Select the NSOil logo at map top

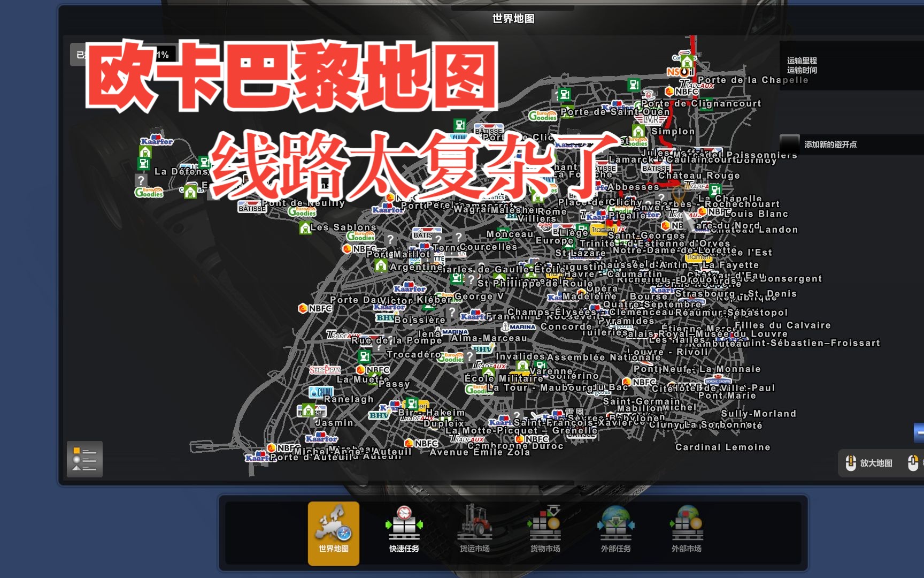(680, 72)
